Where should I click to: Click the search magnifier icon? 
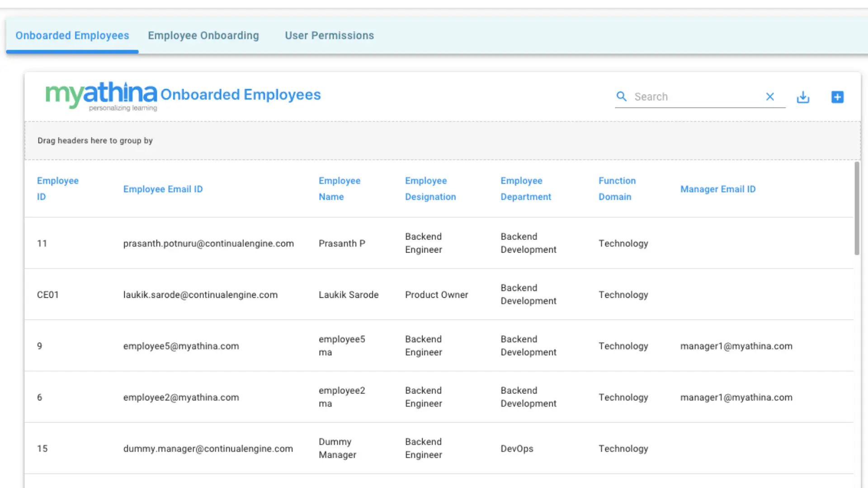[x=622, y=97]
